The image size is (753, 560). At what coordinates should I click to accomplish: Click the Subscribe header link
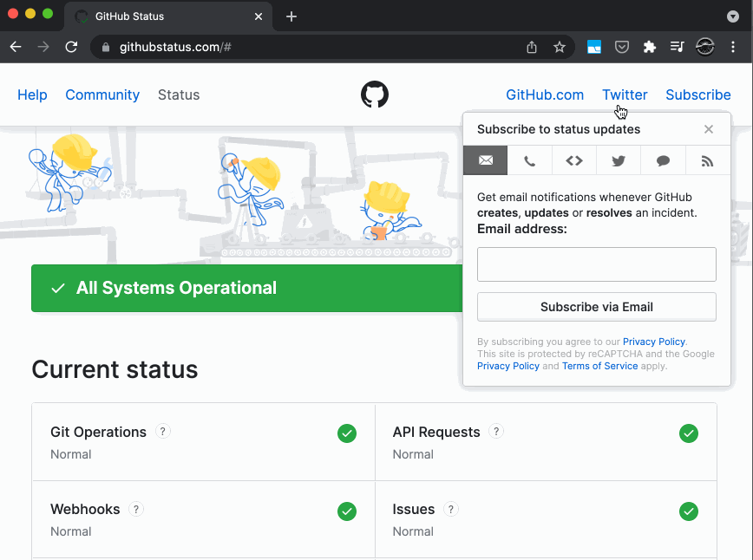click(x=698, y=95)
